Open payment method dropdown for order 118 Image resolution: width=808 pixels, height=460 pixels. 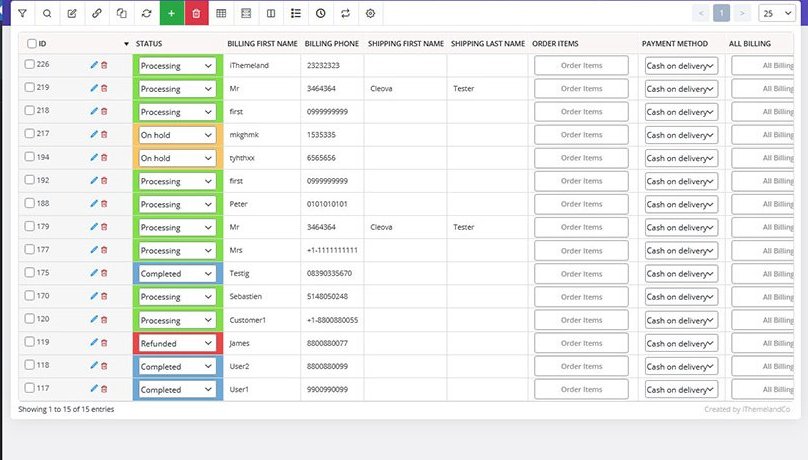point(681,366)
